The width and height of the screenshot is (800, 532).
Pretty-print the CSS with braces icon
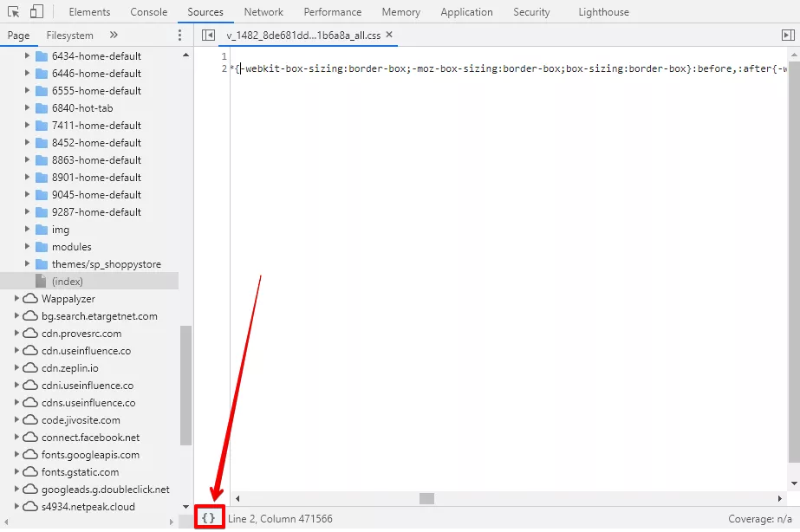209,518
